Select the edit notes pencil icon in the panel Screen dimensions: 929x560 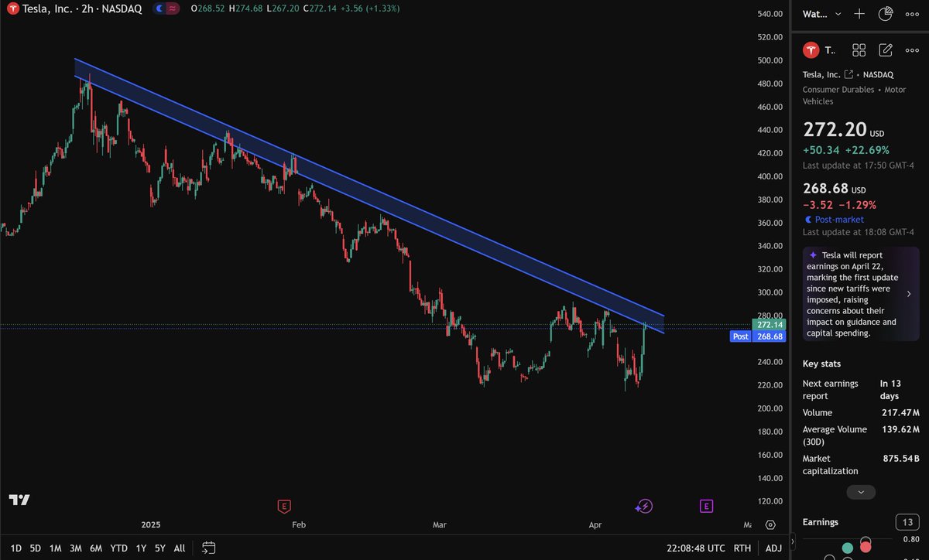(886, 50)
